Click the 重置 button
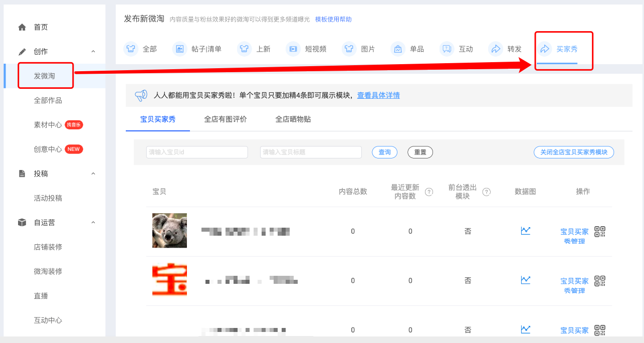644x343 pixels. click(420, 152)
